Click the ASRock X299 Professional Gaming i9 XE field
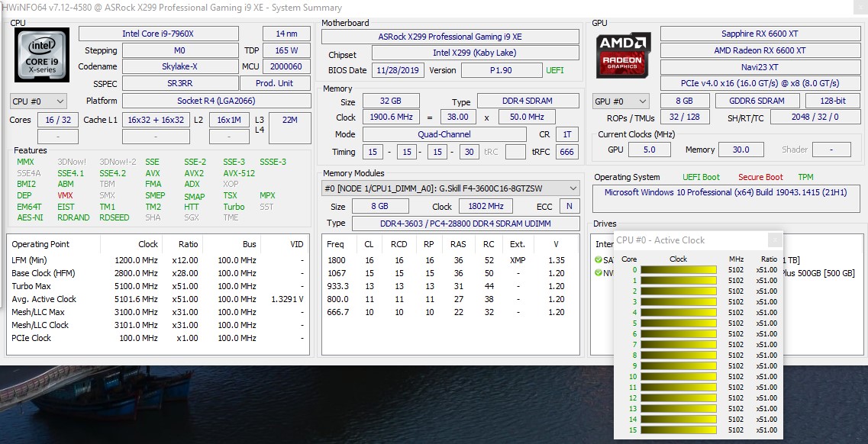 coord(450,37)
